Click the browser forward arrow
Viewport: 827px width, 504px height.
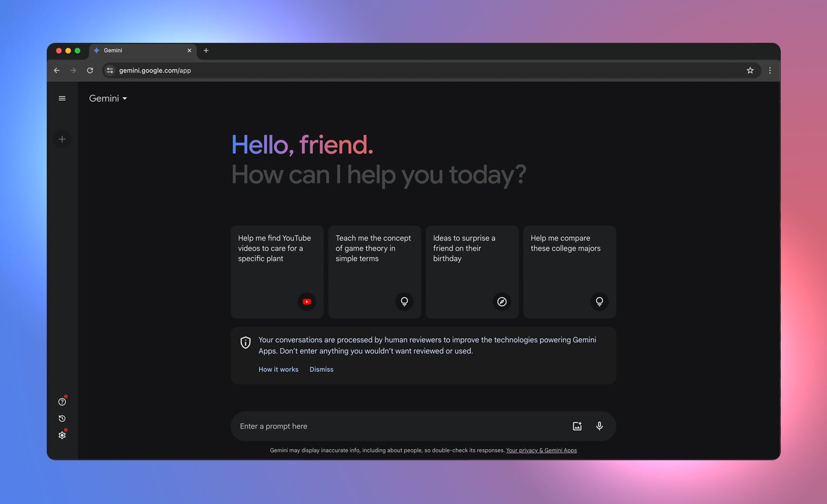coord(73,71)
